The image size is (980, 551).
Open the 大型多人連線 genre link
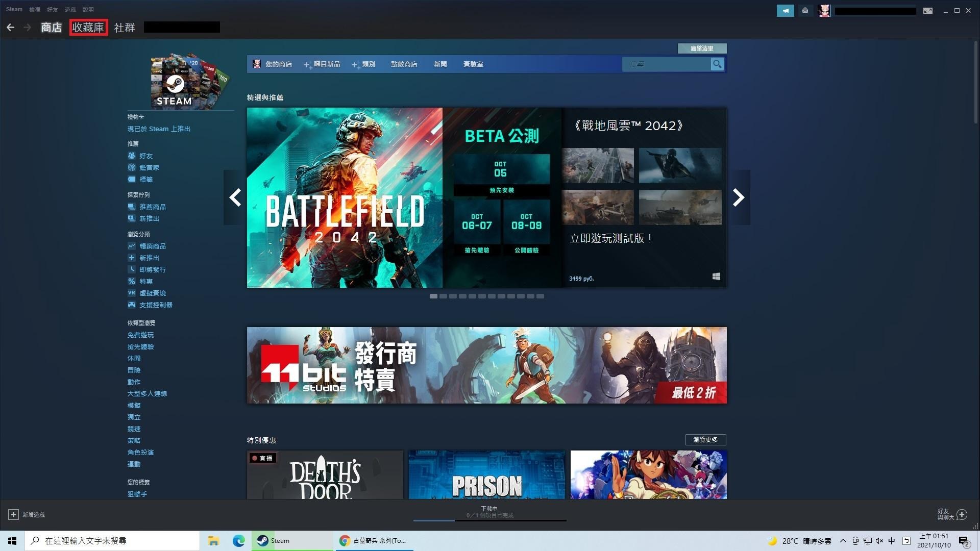147,394
